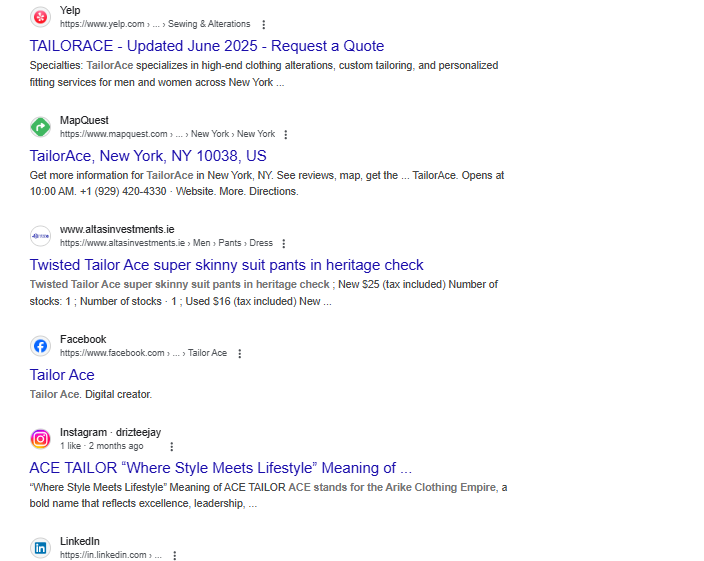Click the Yelp snippet starting 'Specialties: TailorAce'
704x561 pixels.
(264, 74)
